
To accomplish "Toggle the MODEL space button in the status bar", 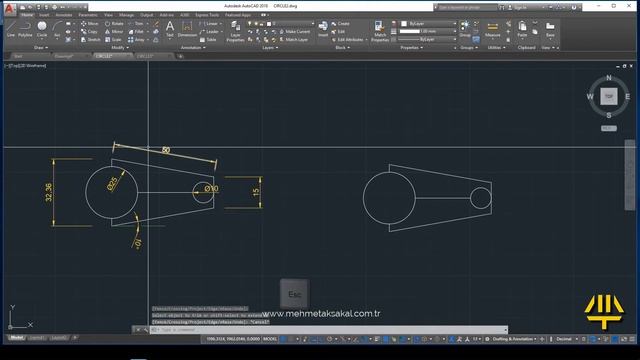I will pos(270,339).
